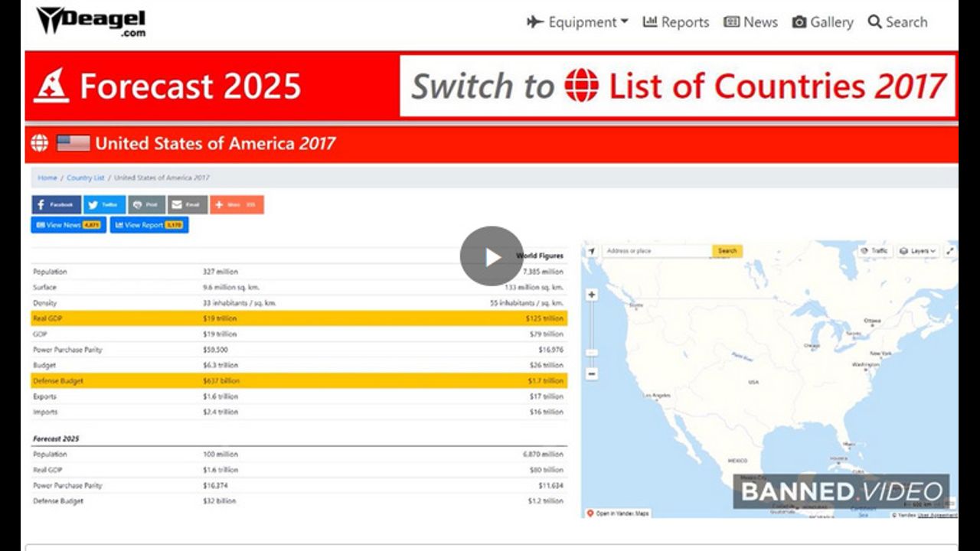The height and width of the screenshot is (551, 980).
Task: Open the News section in navbar
Action: coord(750,22)
